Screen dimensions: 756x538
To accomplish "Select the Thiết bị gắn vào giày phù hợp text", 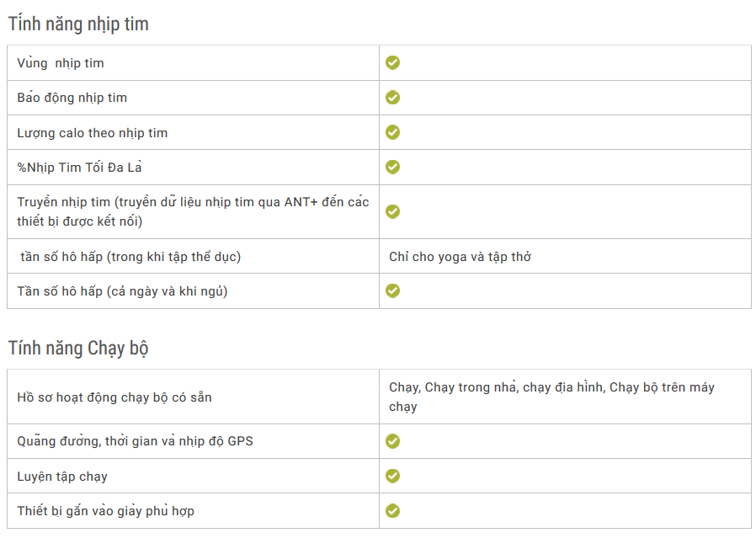I will point(105,511).
